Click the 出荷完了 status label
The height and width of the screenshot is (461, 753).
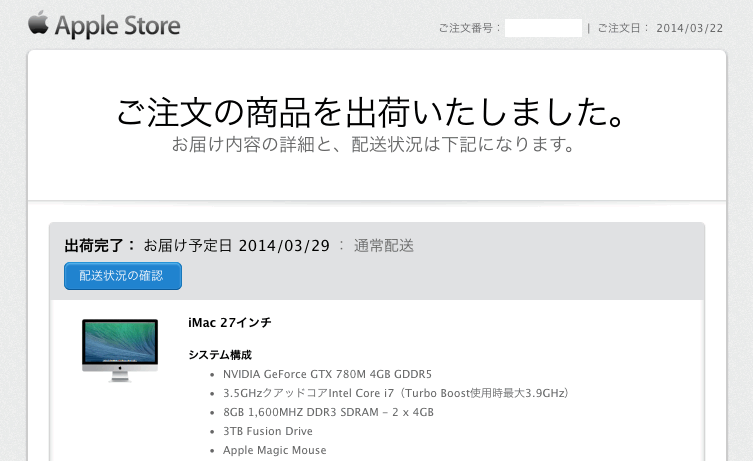100,246
